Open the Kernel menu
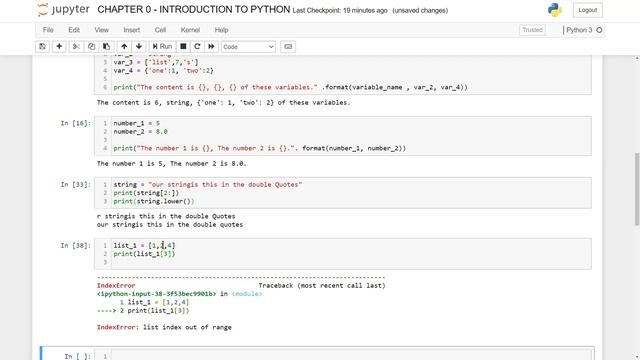Viewport: 640px width, 360px height. point(190,30)
